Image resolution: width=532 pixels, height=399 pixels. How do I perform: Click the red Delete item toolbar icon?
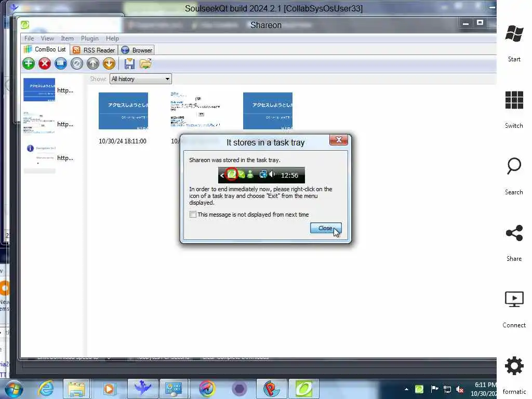tap(45, 63)
